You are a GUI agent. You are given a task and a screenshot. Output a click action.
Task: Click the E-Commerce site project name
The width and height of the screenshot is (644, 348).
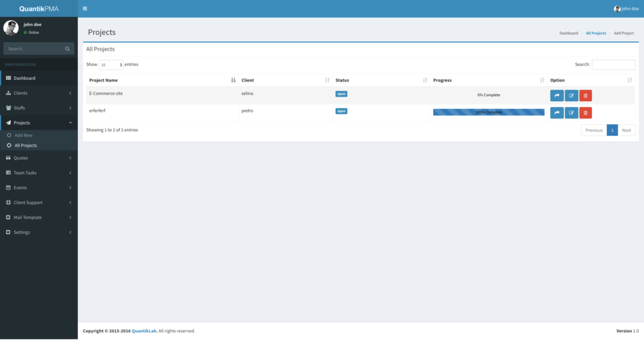click(106, 94)
